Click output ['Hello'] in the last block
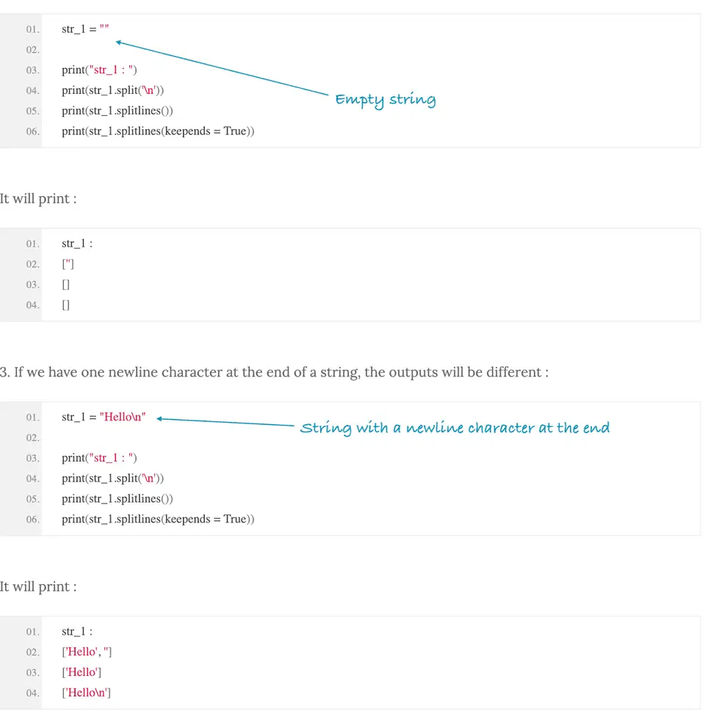Screen dimensions: 705x728 82,672
